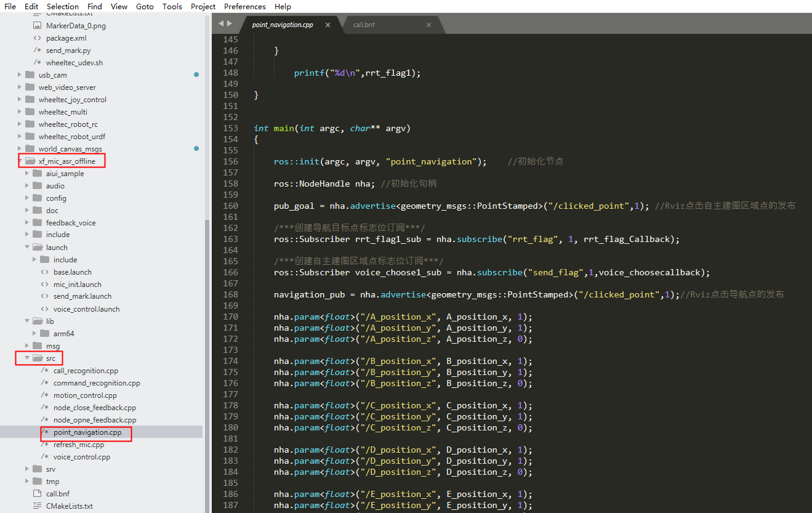Click the file icon beside call.bnf
812x513 pixels.
tap(37, 494)
